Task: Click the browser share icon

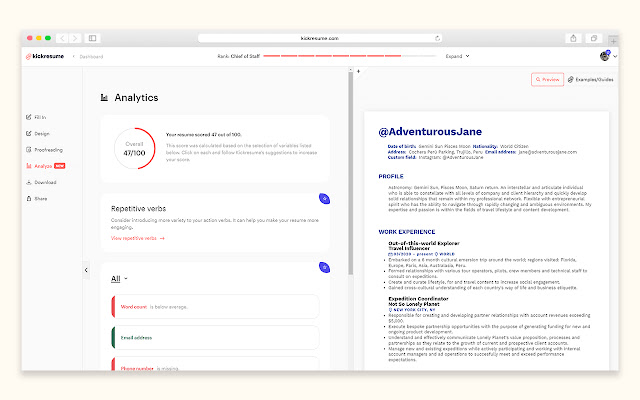Action: 573,38
